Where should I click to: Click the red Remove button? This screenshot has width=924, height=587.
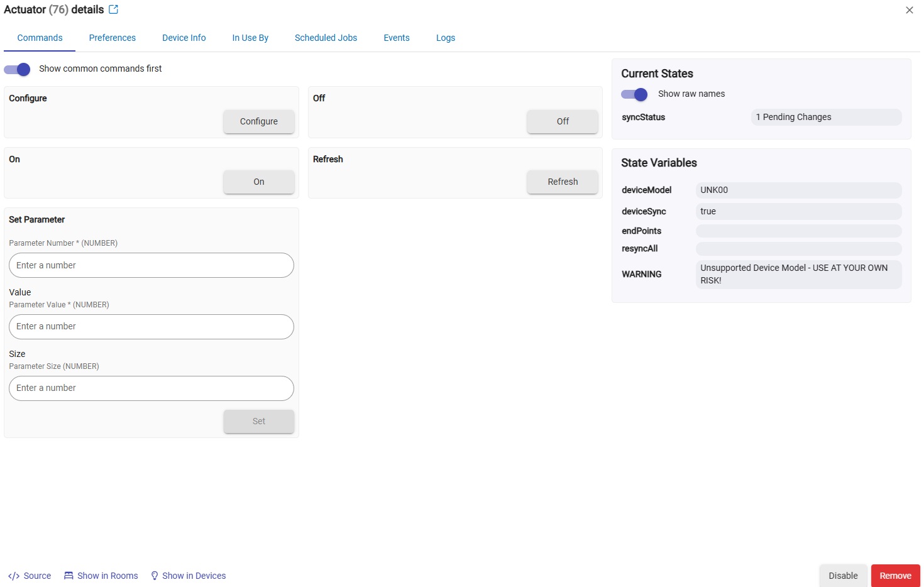896,576
